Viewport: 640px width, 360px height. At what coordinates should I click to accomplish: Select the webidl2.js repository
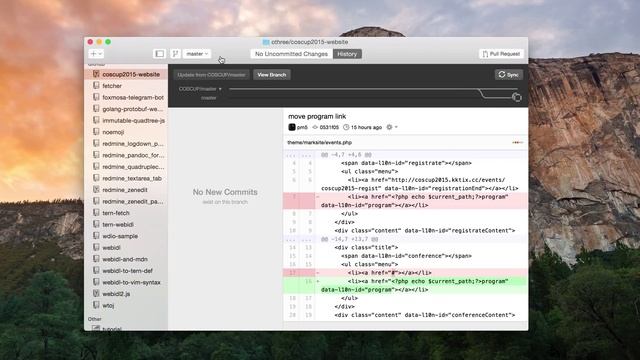[x=126, y=294]
